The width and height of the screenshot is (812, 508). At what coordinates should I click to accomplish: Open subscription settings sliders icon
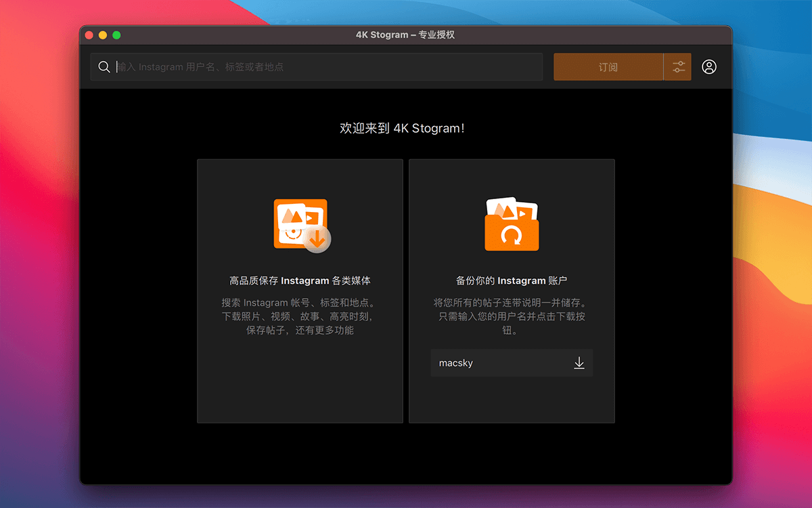tap(678, 67)
